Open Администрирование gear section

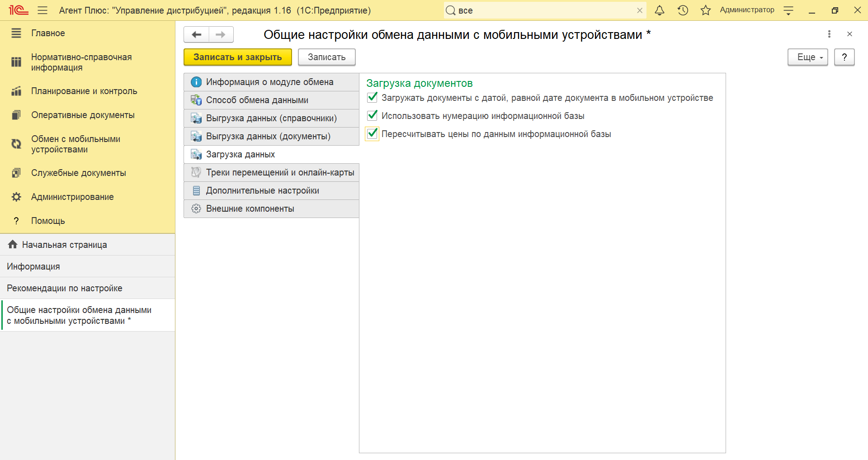(x=72, y=197)
